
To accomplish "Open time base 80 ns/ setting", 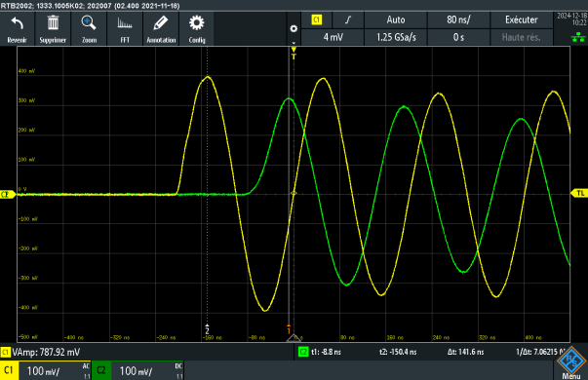I will click(x=458, y=19).
